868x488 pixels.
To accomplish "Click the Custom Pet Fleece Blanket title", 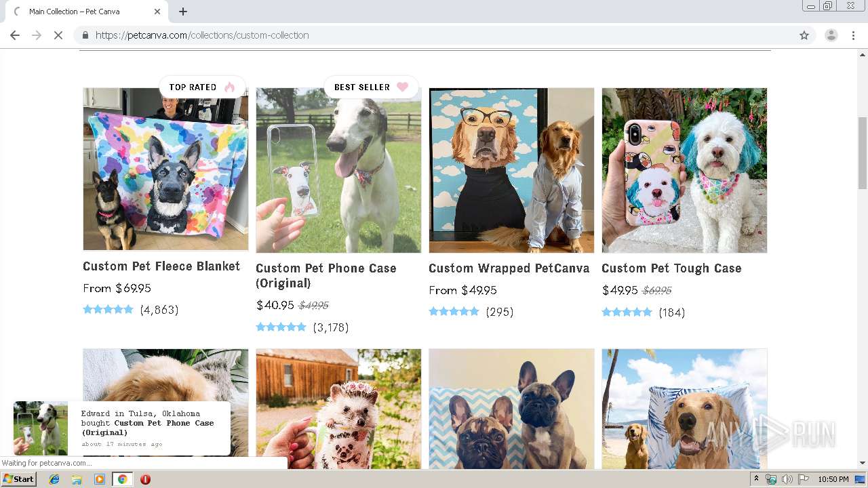I will click(x=161, y=266).
